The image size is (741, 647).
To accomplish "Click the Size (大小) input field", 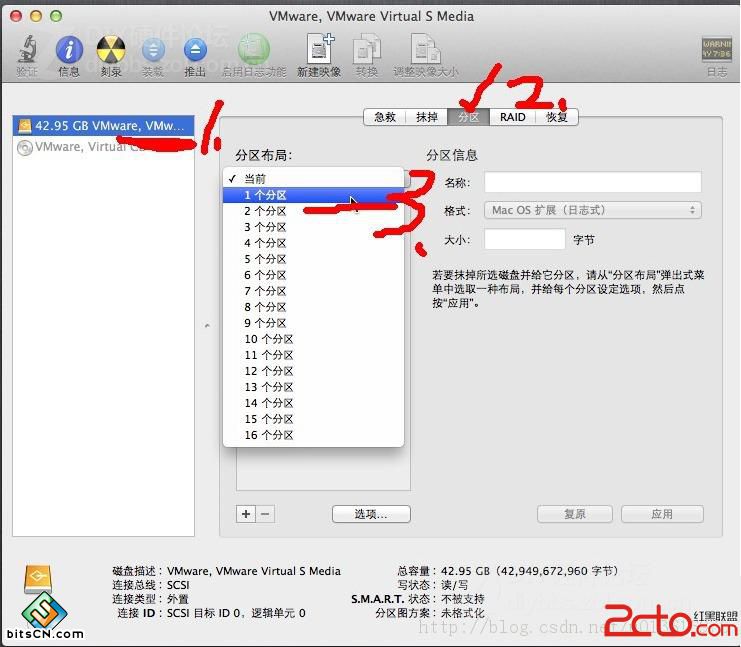I will point(525,239).
